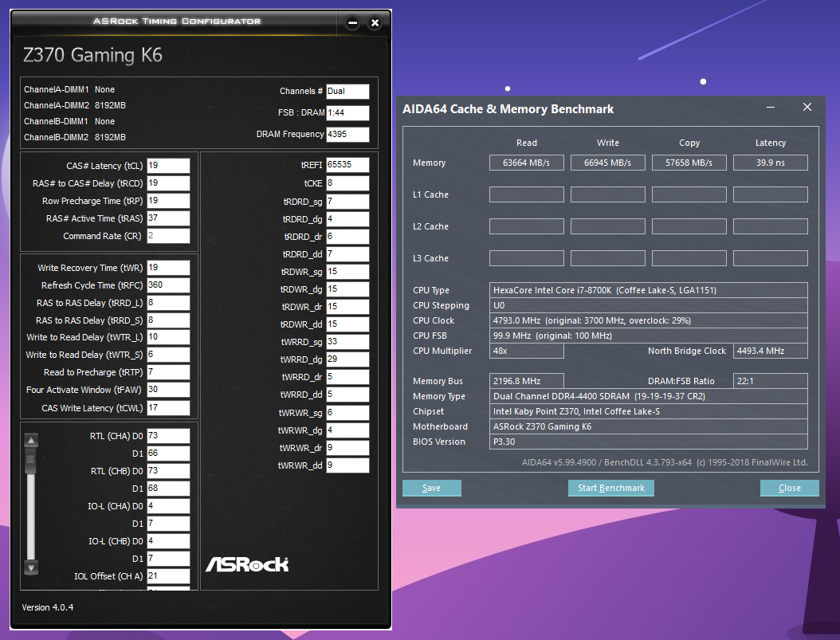Click IOL Offset (CH A) value field
Image resolution: width=840 pixels, height=640 pixels.
[x=168, y=575]
